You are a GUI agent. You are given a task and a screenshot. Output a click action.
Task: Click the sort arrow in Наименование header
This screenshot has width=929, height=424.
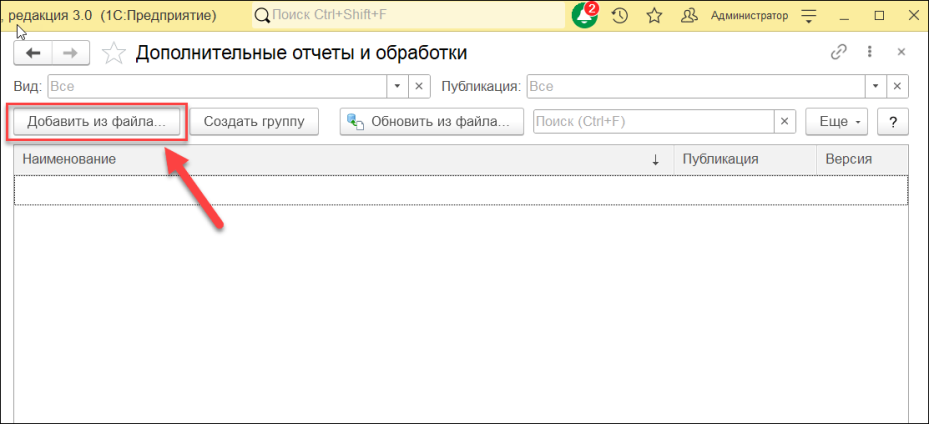(655, 160)
